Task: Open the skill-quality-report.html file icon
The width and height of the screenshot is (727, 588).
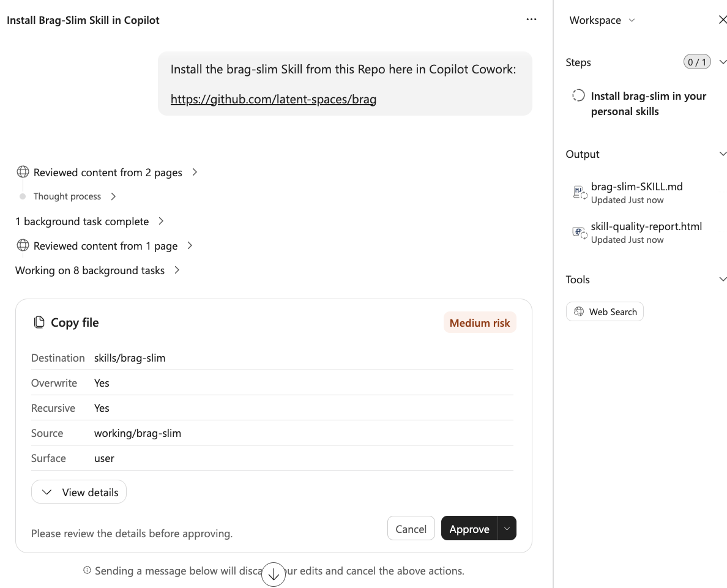Action: (580, 232)
